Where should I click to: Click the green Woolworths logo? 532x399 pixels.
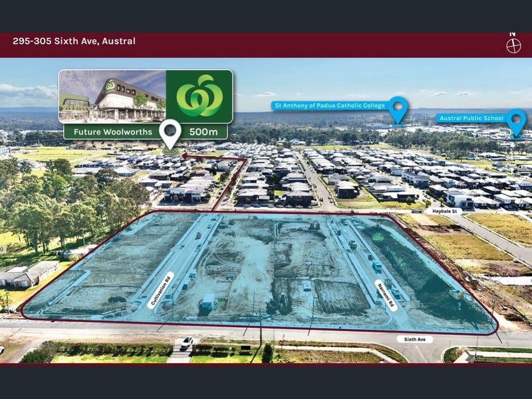(199, 96)
